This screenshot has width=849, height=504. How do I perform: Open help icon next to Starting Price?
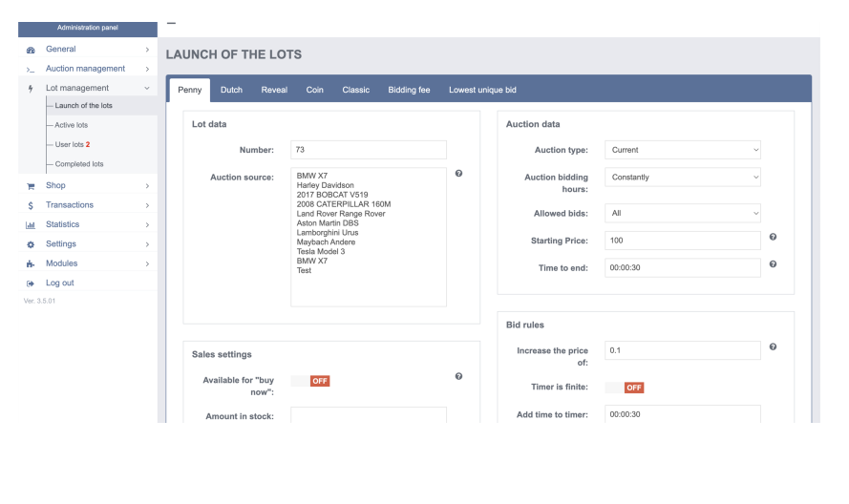click(773, 237)
